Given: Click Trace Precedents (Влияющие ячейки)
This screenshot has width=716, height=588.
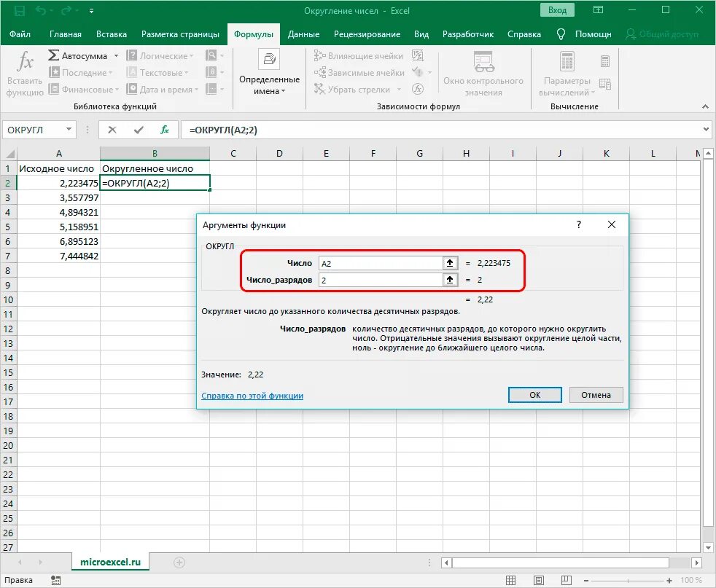Looking at the screenshot, I should [359, 55].
